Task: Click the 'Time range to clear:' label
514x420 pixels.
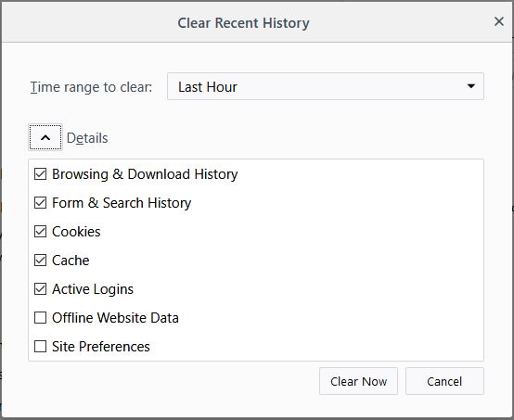Action: point(91,87)
